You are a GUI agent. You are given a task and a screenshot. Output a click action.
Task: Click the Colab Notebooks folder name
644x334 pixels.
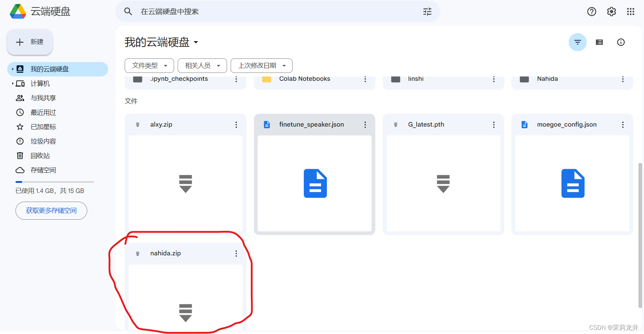tap(305, 79)
